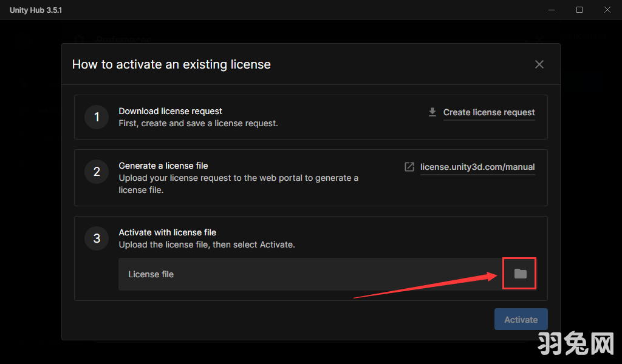Click into the License file field
Viewport: 622px width, 364px height.
[x=304, y=274]
